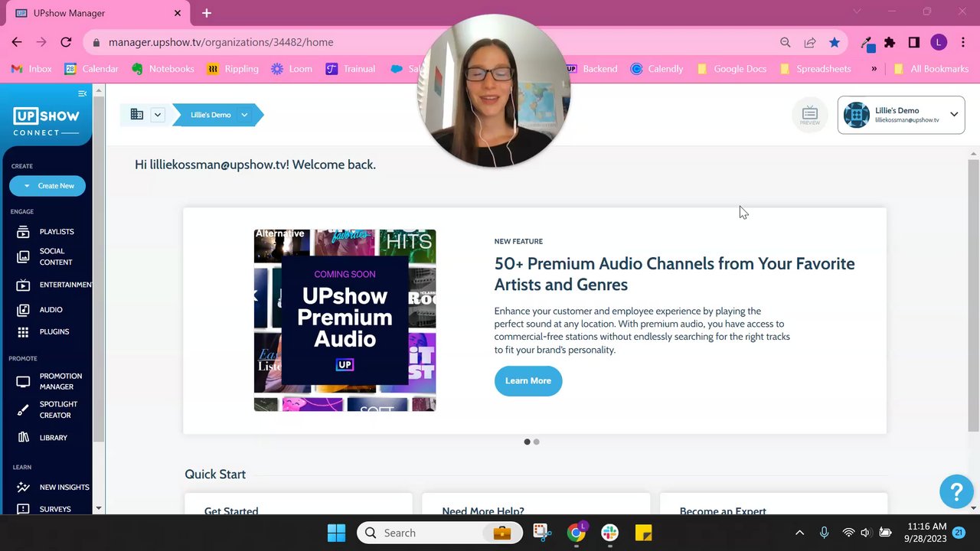Open Chrome profile avatar L
This screenshot has width=980, height=551.
point(939,42)
